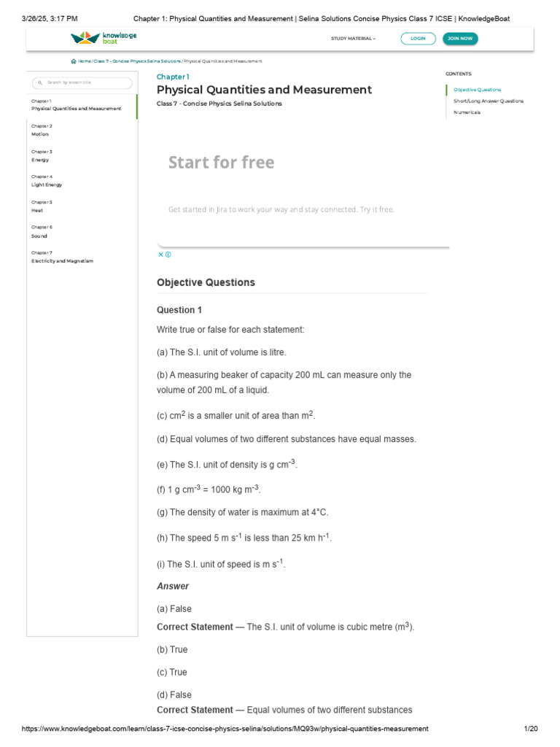Open Chapter 3 Energy in sidebar
This screenshot has height=747, width=560.
coord(41,156)
